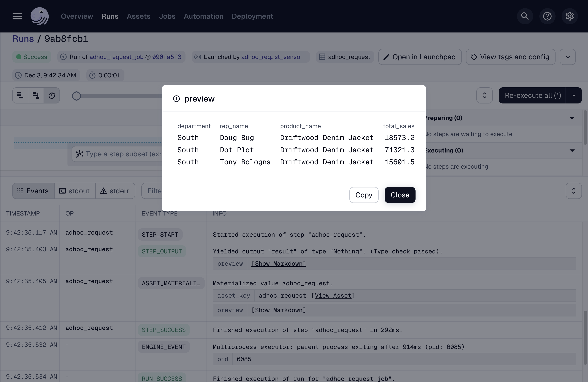
Task: Click the hamburger menu icon
Action: coord(16,16)
